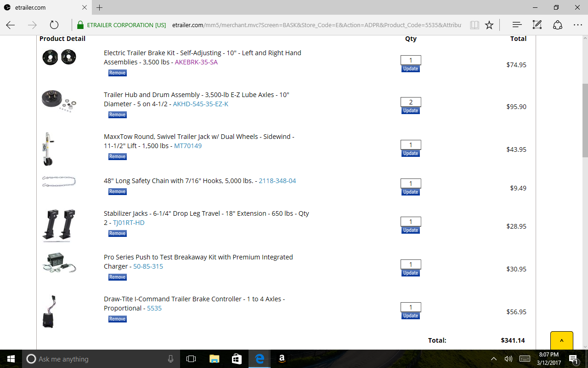588x368 pixels.
Task: Open a new browser tab
Action: tap(99, 7)
